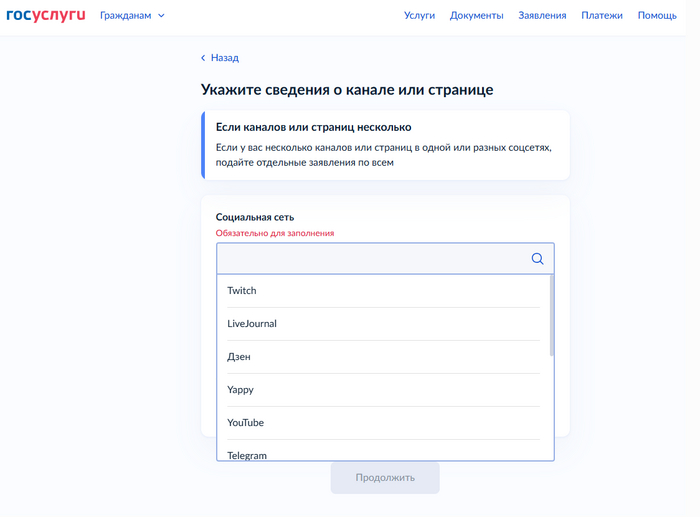Screen dimensions: 700x517
Task: Open the Услуги menu
Action: tap(419, 16)
